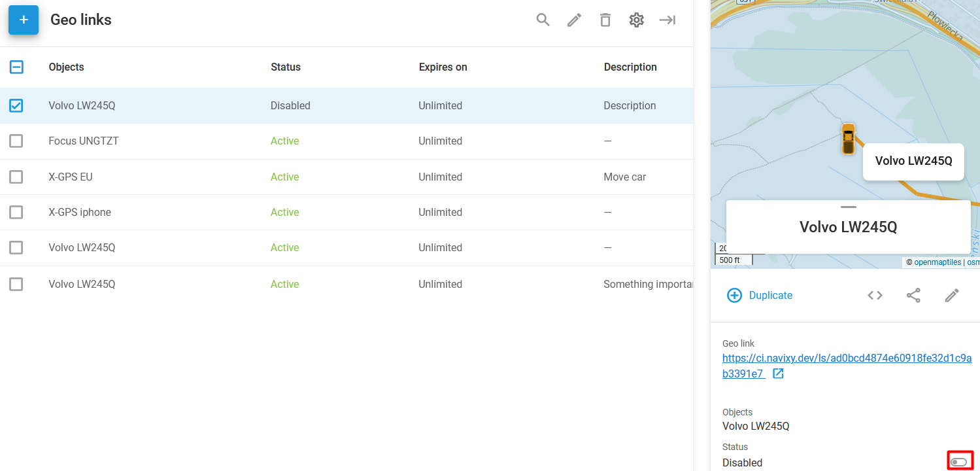Image resolution: width=980 pixels, height=471 pixels.
Task: Check the X-GPS iphone row checkbox
Action: 16,212
